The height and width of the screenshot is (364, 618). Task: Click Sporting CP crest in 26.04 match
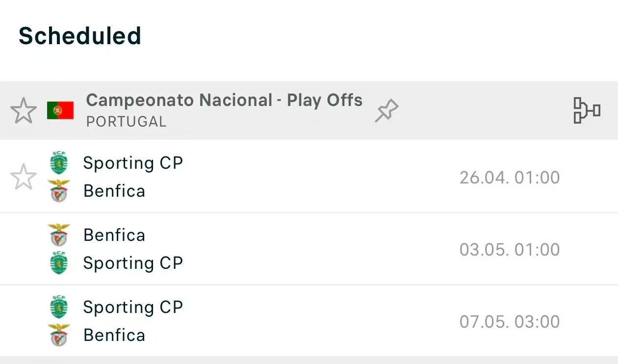[x=59, y=163]
